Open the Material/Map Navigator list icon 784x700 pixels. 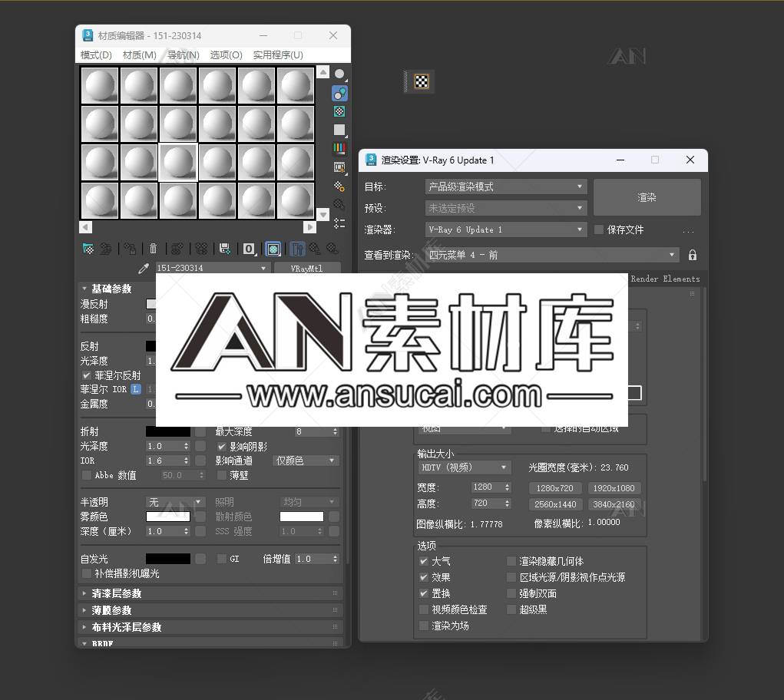(339, 223)
